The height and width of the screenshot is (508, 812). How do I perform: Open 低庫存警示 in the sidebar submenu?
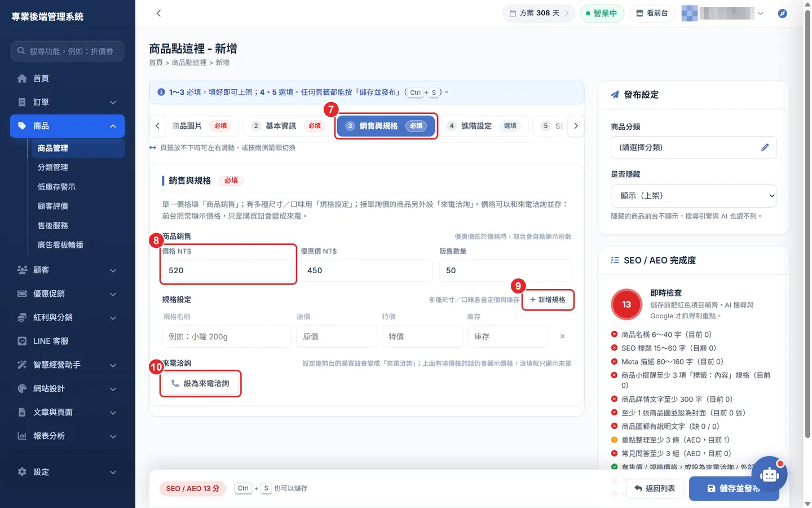pos(56,187)
